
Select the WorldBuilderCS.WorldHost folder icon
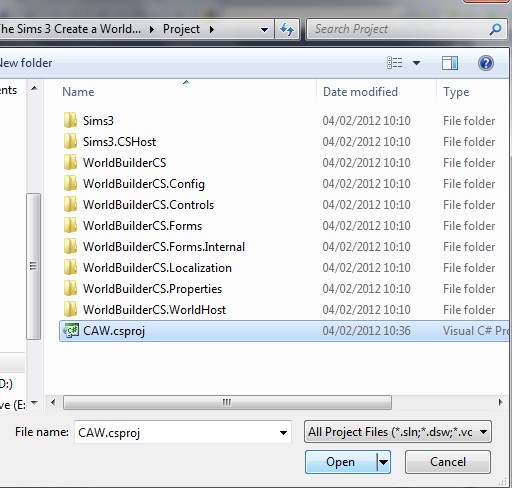pyautogui.click(x=70, y=309)
